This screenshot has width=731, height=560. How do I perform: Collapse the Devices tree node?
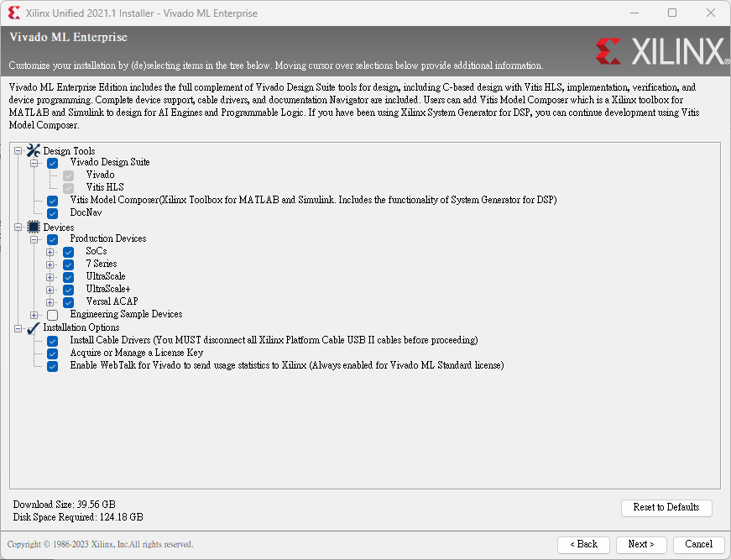click(18, 227)
